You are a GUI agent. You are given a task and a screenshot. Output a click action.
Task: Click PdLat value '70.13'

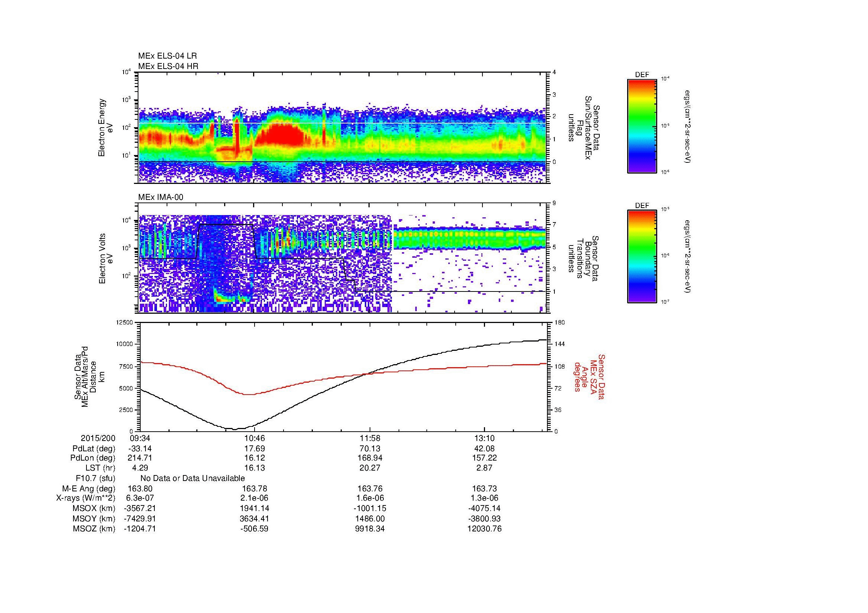[370, 449]
